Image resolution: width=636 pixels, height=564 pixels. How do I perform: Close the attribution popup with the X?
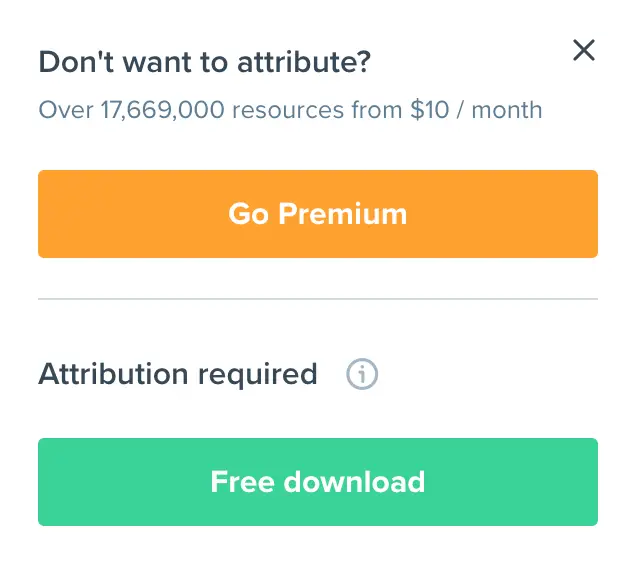pyautogui.click(x=584, y=50)
